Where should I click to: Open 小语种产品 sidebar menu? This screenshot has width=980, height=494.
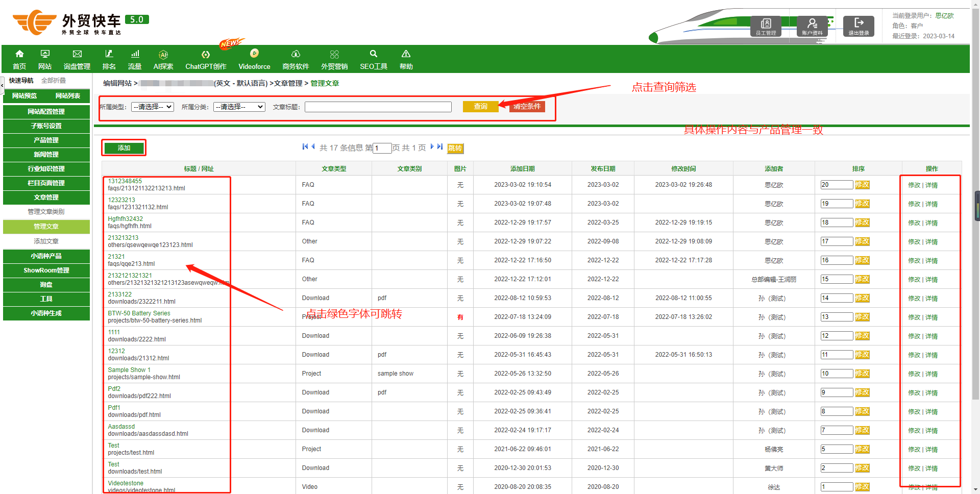click(46, 256)
